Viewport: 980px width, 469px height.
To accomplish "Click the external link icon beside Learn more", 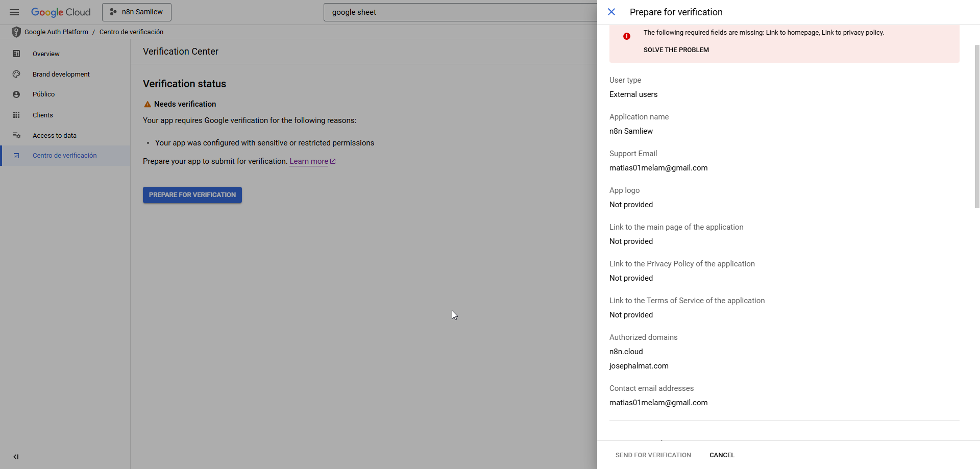I will click(333, 161).
